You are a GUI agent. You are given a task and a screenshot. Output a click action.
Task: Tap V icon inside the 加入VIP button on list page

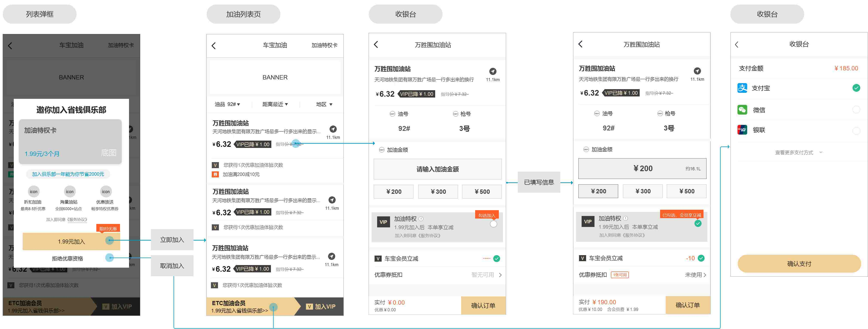tap(309, 306)
